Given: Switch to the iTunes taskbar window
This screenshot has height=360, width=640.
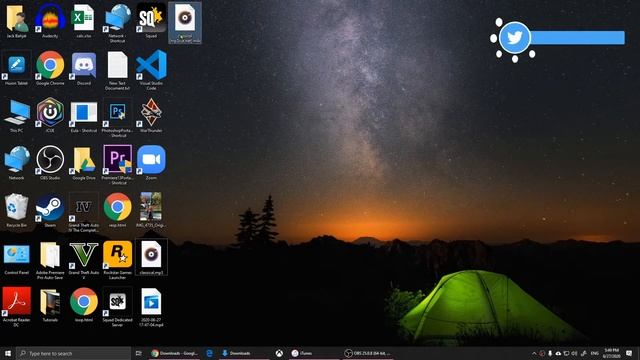Looking at the screenshot, I should (313, 353).
